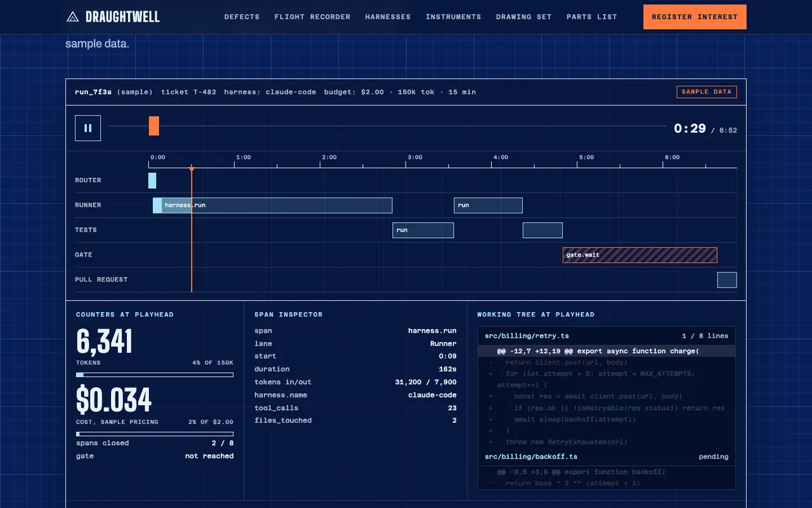The width and height of the screenshot is (812, 508).
Task: Click the orange playhead scrubber handle
Action: [154, 126]
